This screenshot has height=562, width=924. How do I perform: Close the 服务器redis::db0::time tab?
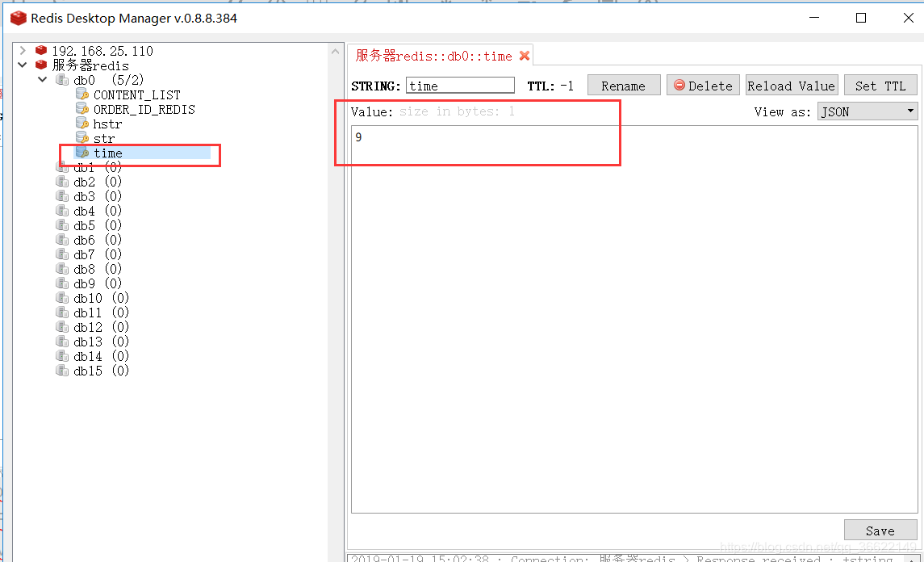525,56
